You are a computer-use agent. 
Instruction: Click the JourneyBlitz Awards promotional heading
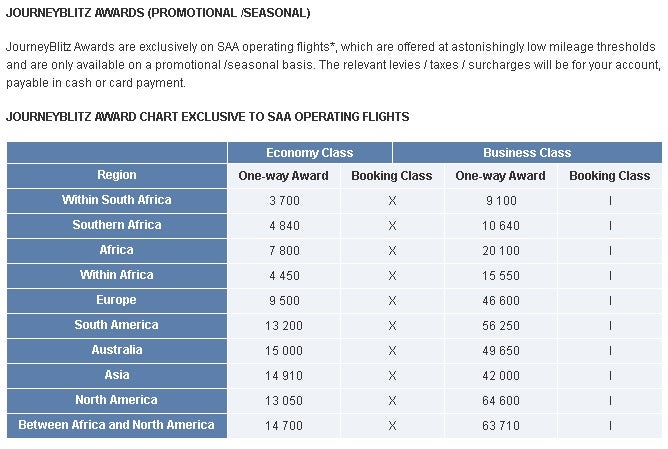[158, 13]
